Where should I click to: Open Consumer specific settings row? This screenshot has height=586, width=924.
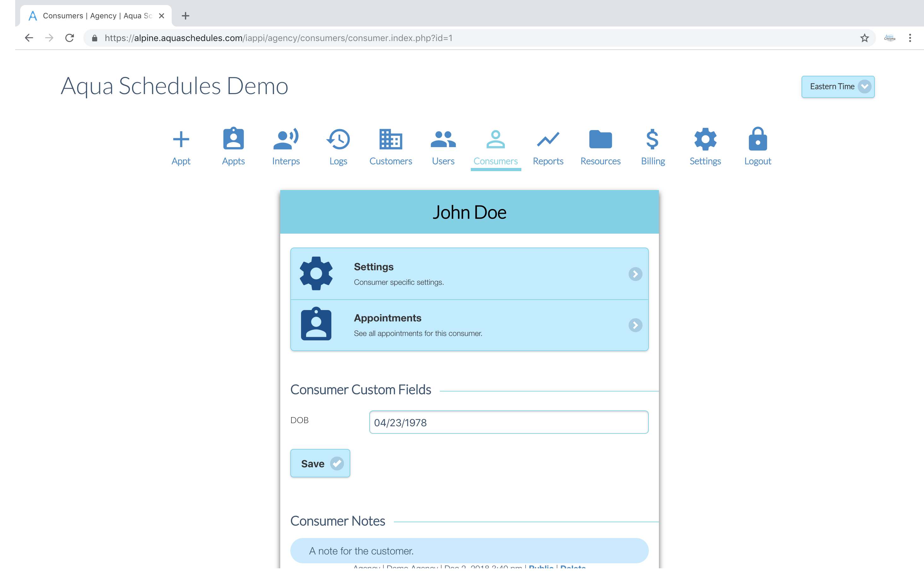(469, 273)
